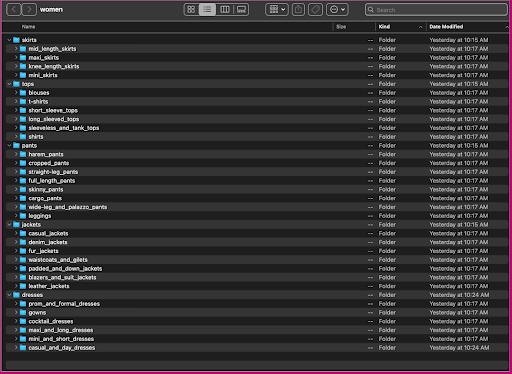Click the waistcoats_and_gilets row name
Screen dimensions: 512x374
click(x=58, y=260)
